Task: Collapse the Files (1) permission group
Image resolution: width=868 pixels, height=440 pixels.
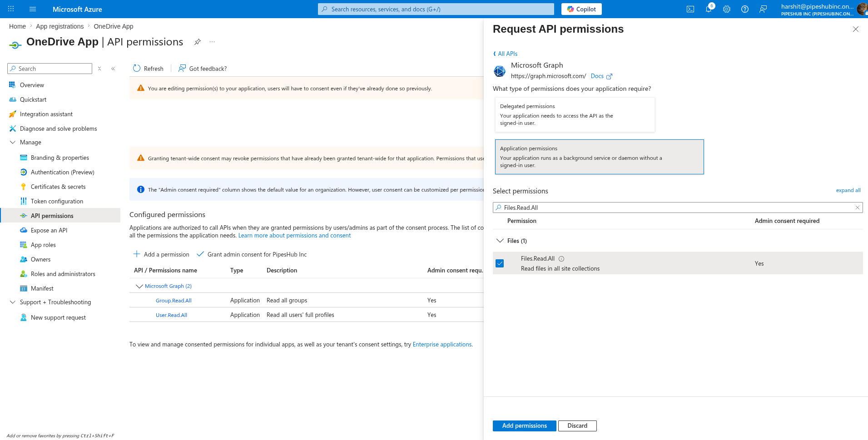Action: click(500, 241)
